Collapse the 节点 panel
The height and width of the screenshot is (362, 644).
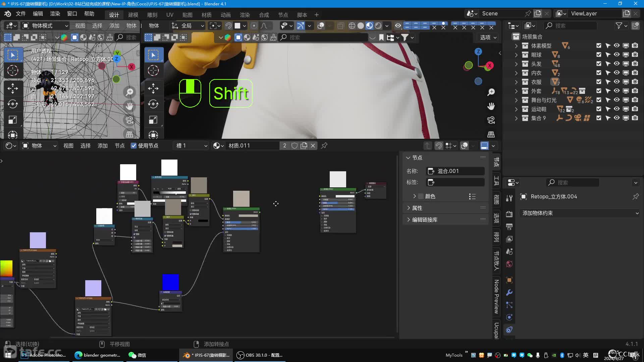pos(408,158)
